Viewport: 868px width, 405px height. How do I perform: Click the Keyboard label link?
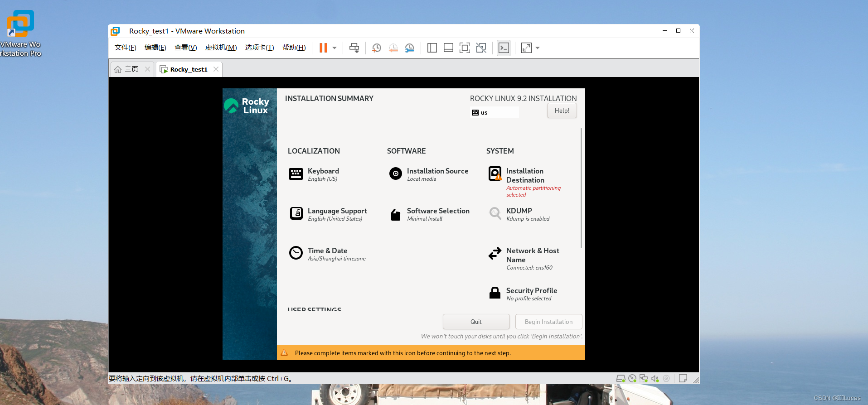pos(323,171)
